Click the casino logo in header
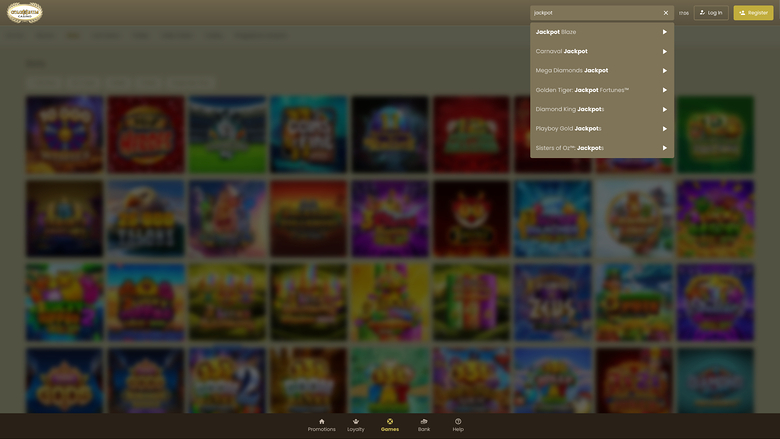This screenshot has width=780, height=439. pos(24,13)
